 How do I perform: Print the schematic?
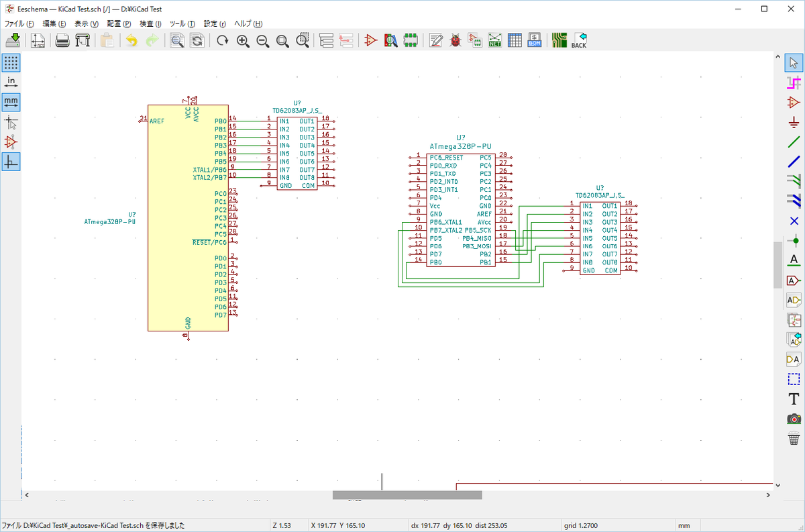click(x=62, y=41)
